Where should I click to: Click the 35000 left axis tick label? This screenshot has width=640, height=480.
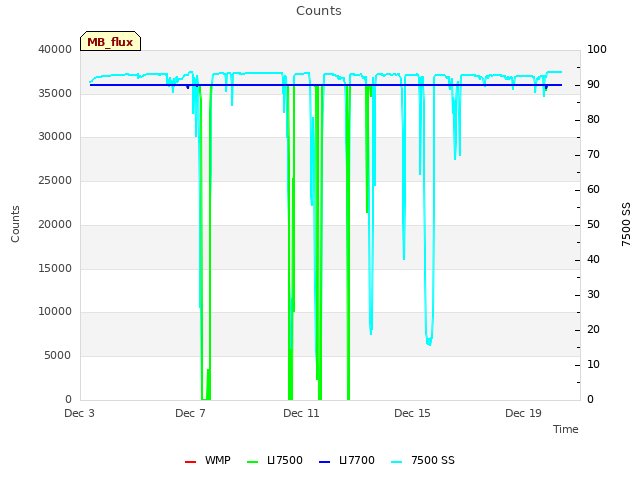pyautogui.click(x=55, y=93)
